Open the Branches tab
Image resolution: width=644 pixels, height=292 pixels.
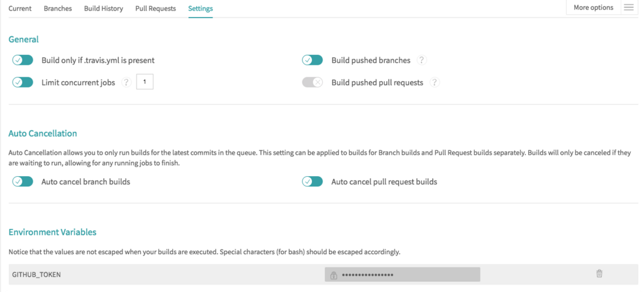(x=58, y=9)
